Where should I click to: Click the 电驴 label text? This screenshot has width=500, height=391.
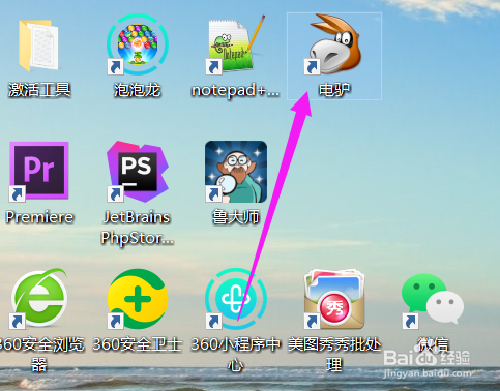(334, 90)
